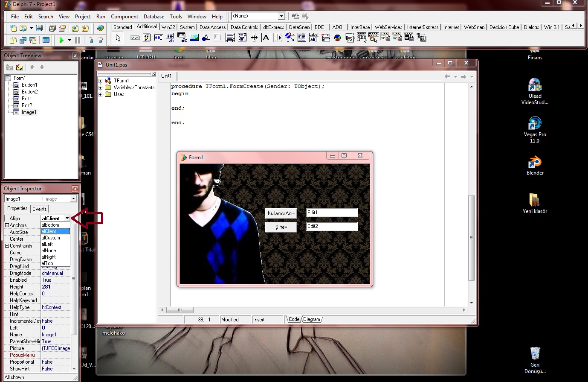Click the New Items toolbar icon

click(13, 28)
